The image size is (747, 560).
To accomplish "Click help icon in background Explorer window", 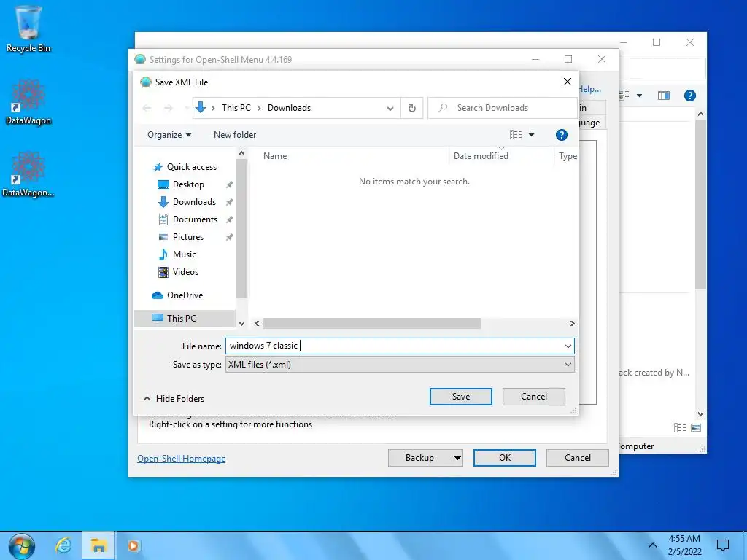I will [689, 96].
